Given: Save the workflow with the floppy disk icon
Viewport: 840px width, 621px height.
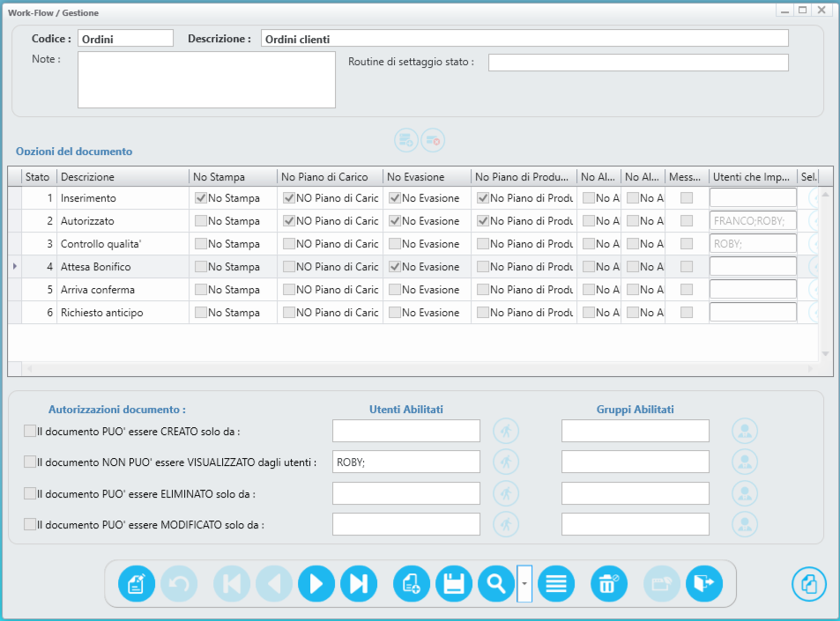Looking at the screenshot, I should click(454, 583).
